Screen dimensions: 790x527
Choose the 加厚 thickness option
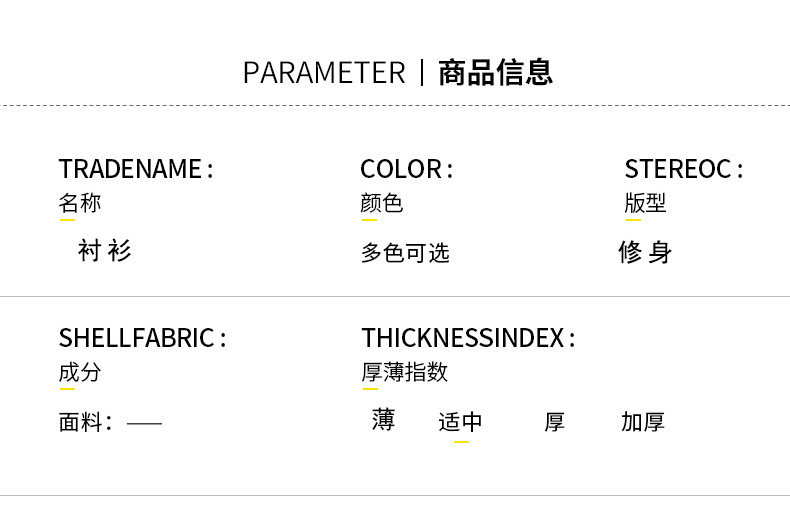coord(643,422)
